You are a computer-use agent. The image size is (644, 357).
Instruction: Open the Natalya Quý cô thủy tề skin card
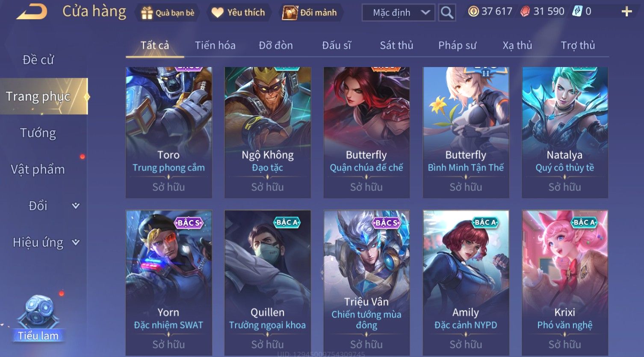(565, 132)
